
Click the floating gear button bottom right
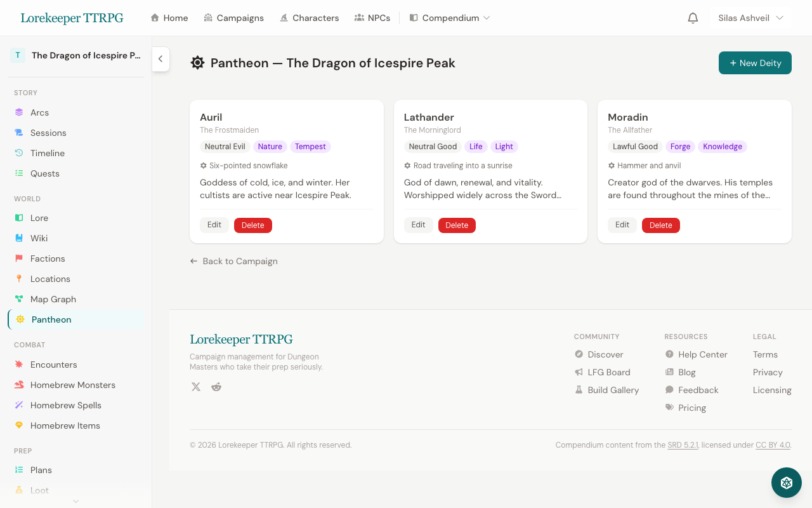[786, 483]
